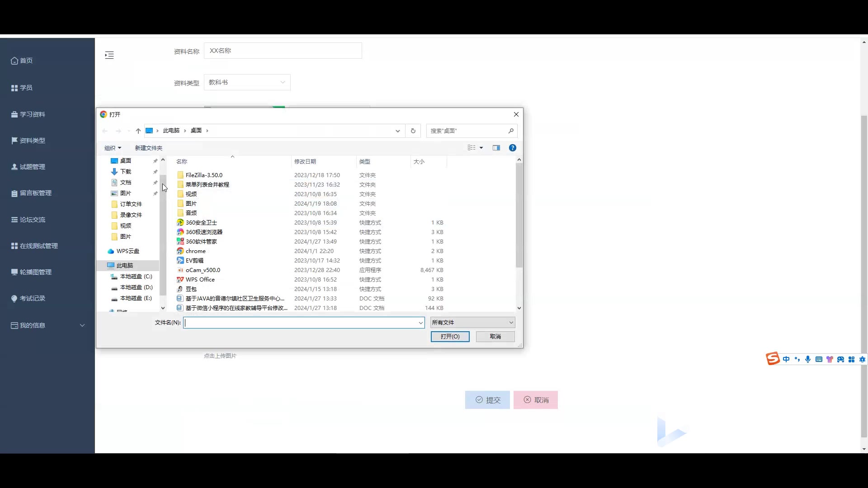
Task: Click the 打开(O) button
Action: point(450,336)
